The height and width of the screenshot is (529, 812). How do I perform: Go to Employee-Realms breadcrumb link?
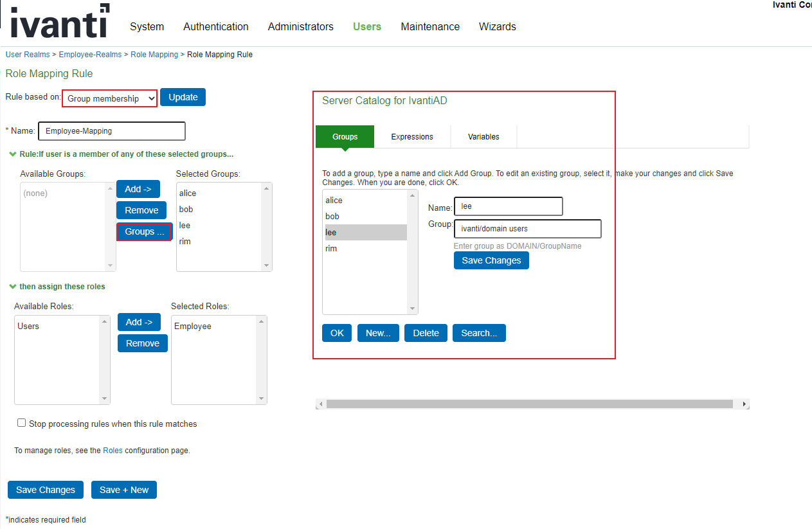(90, 55)
